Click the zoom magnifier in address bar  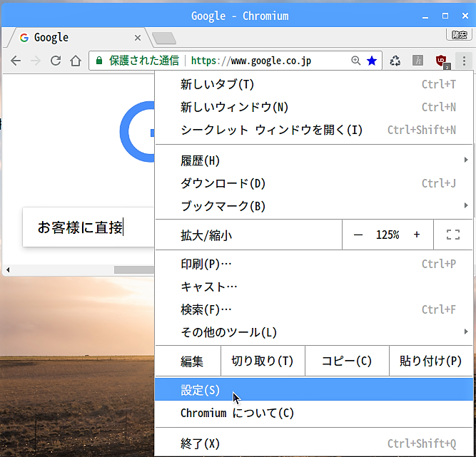(356, 61)
